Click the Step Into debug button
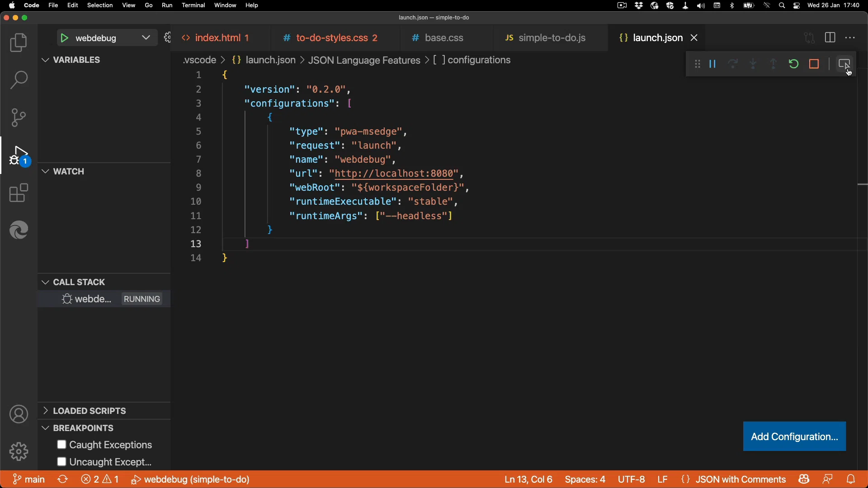The height and width of the screenshot is (488, 868). (x=753, y=64)
